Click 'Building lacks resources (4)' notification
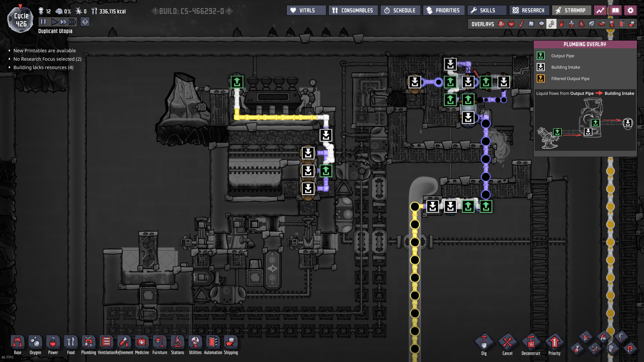 tap(43, 67)
